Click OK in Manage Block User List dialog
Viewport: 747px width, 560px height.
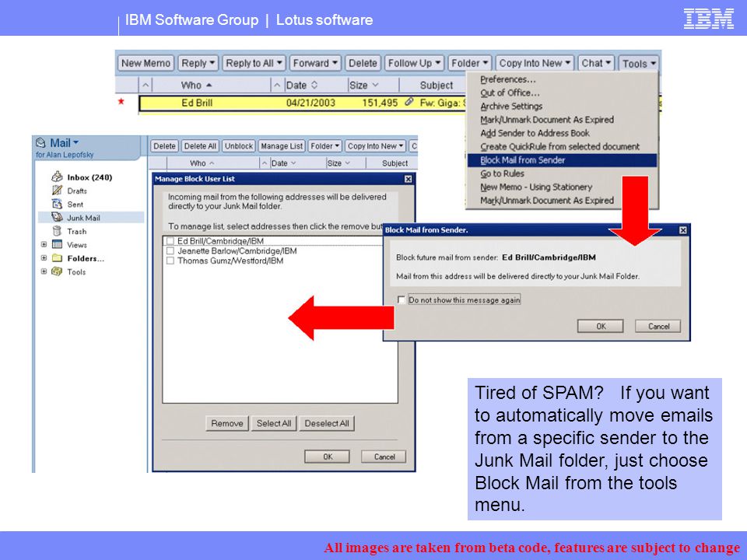pos(328,457)
